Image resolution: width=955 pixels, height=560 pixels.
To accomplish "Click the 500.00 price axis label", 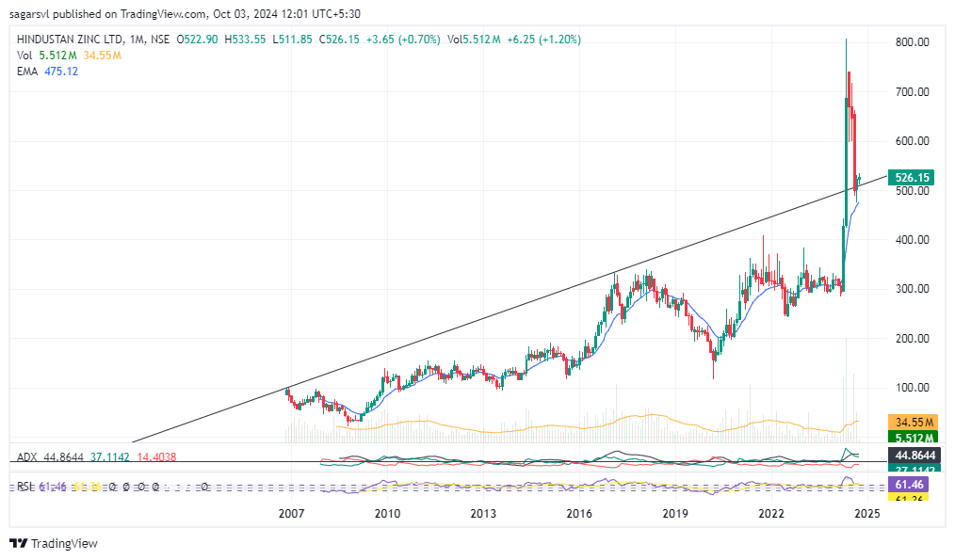I will (912, 190).
